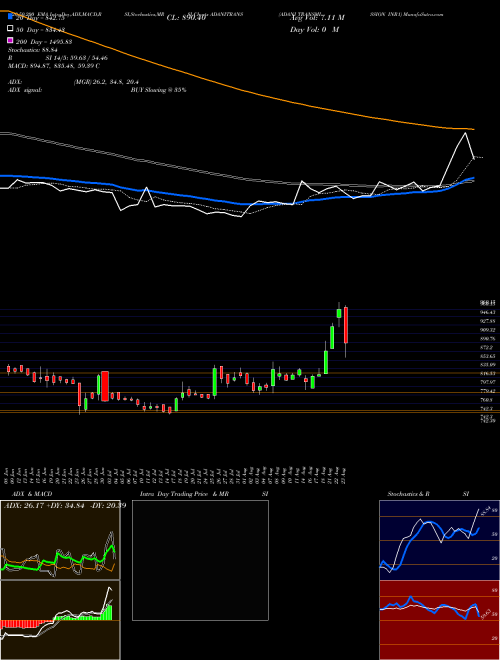Click the 'ADX & MACD' panel title
The width and height of the screenshot is (500, 660).
click(32, 494)
